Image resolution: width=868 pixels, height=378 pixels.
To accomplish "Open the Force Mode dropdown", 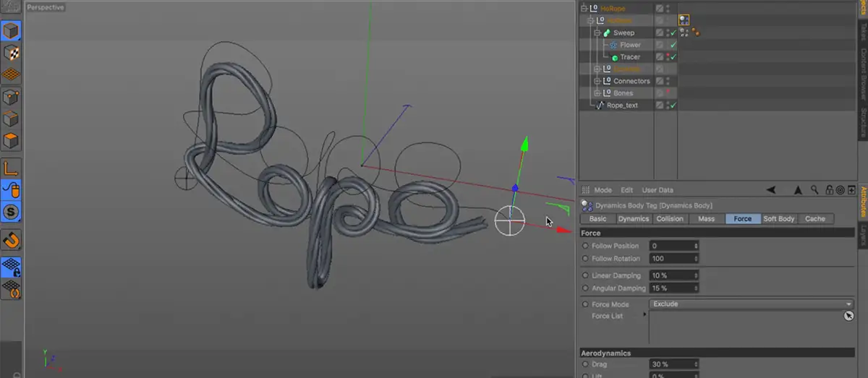I will pos(752,304).
